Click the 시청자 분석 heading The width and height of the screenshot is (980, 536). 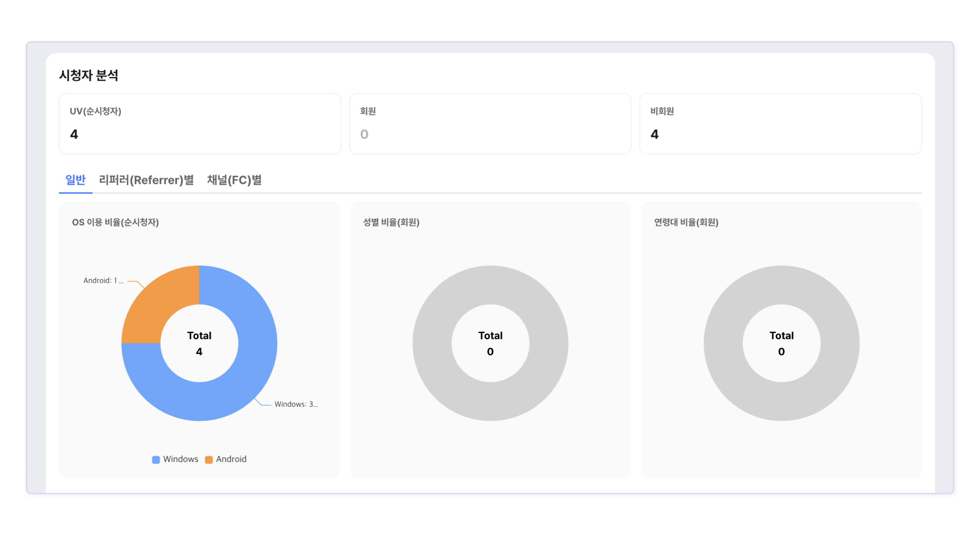tap(88, 75)
